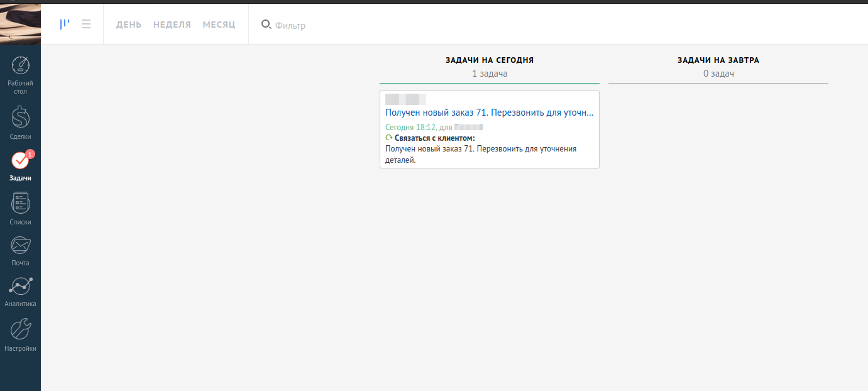868x391 pixels.
Task: Open the Аналитика analytics icon
Action: coord(20,287)
